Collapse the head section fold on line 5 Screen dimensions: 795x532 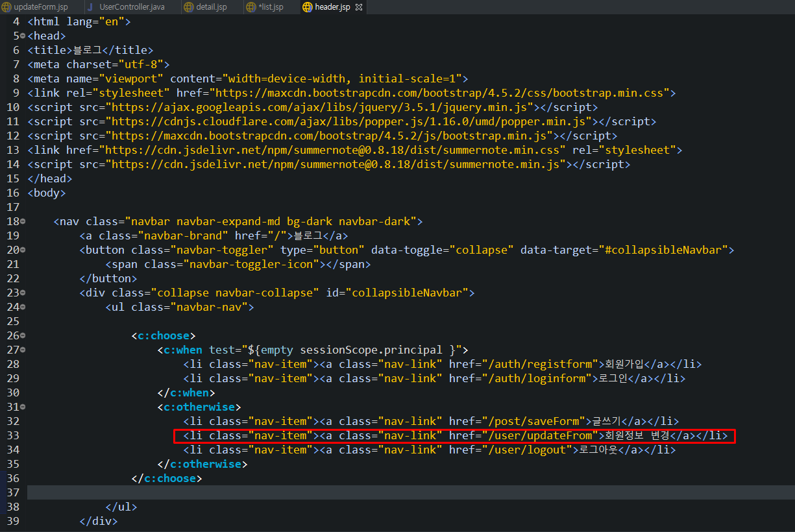coord(23,36)
